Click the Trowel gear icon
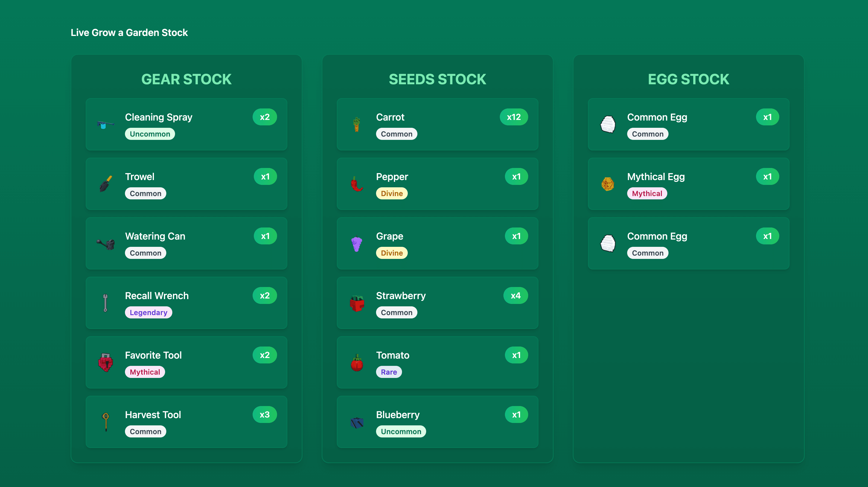The width and height of the screenshot is (868, 487). pyautogui.click(x=106, y=184)
